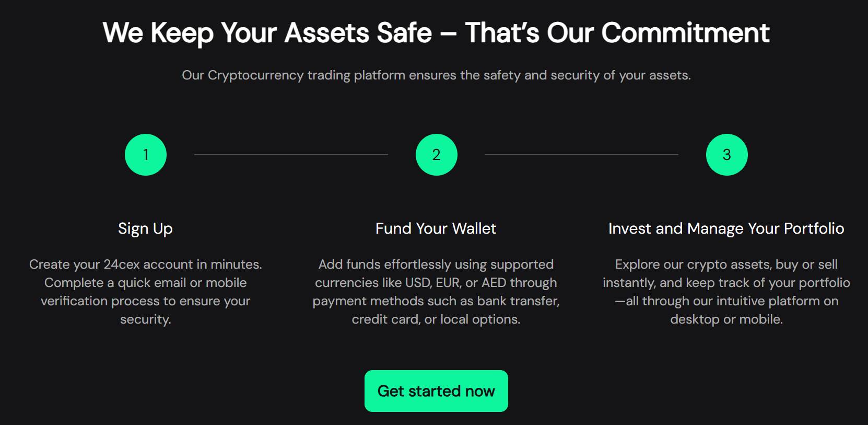Click the connector line between steps 1 and 2
The image size is (868, 425).
(290, 154)
